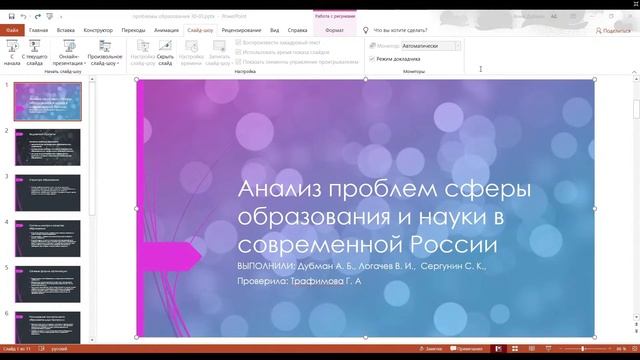Open the 'Примечания' comments button
The height and width of the screenshot is (360, 640).
coord(466,349)
